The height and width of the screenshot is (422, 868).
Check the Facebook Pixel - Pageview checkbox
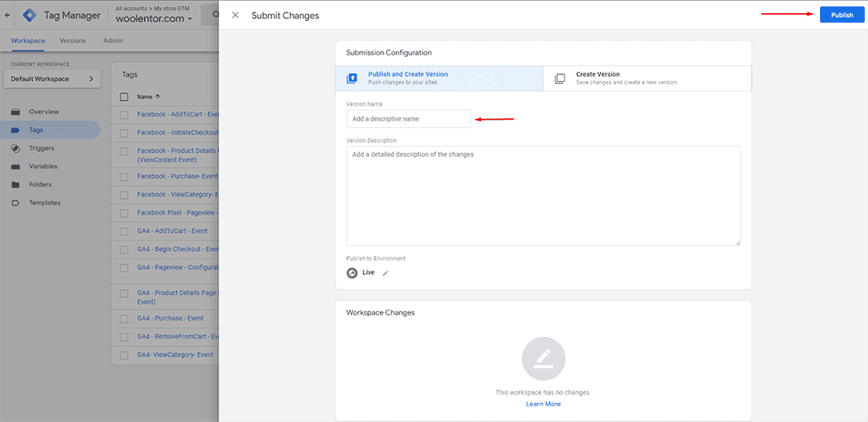point(124,214)
